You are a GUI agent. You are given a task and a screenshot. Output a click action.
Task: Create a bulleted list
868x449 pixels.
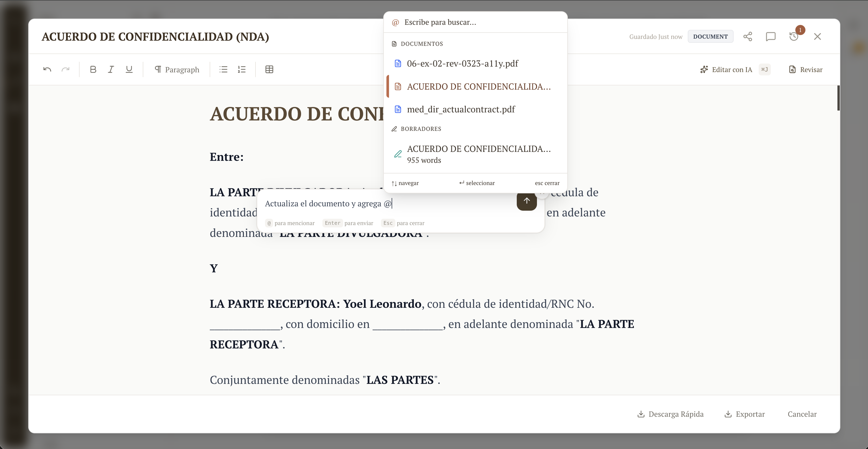point(223,69)
